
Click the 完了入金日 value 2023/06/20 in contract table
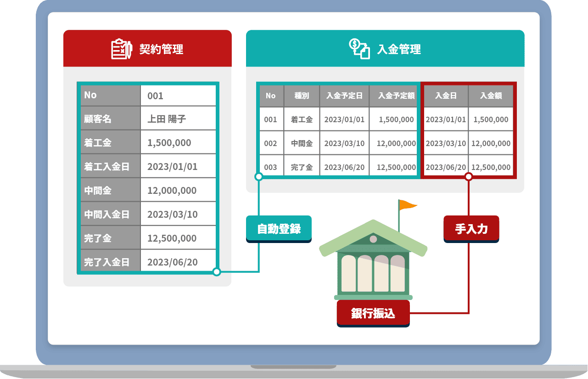click(x=172, y=262)
